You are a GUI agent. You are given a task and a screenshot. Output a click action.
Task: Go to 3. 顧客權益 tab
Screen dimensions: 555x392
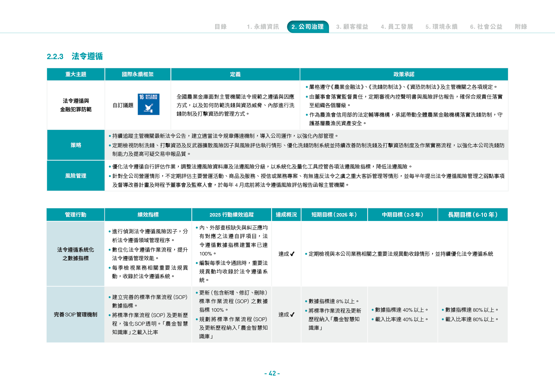[352, 27]
